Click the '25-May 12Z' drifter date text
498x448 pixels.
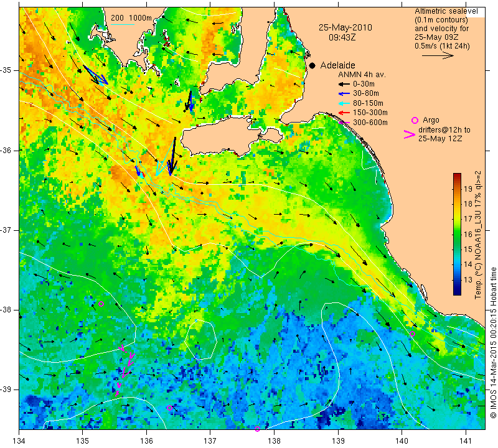coord(440,139)
